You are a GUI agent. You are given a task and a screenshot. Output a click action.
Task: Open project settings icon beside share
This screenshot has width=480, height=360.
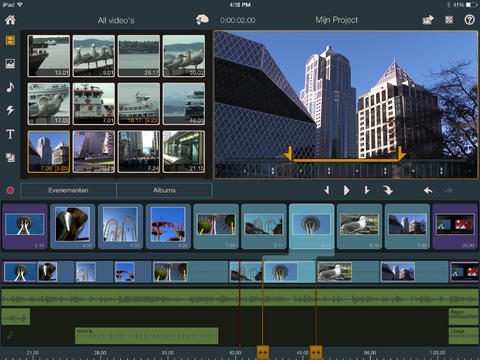[x=449, y=20]
